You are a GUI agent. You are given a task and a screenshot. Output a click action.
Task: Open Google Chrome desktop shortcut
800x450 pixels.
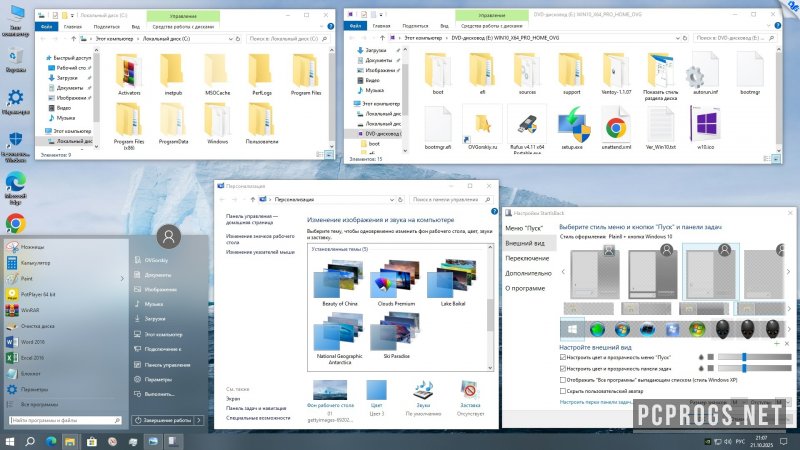[x=15, y=223]
